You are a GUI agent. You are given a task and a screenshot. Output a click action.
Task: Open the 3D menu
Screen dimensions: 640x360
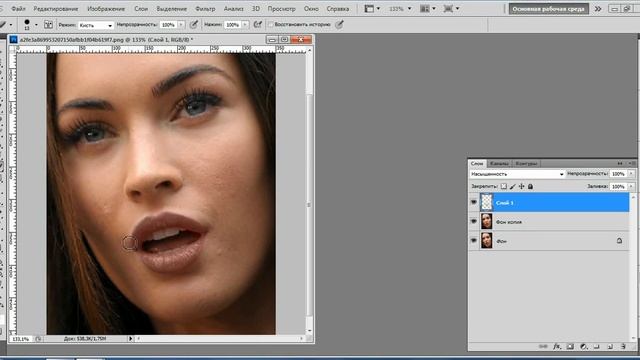click(256, 9)
